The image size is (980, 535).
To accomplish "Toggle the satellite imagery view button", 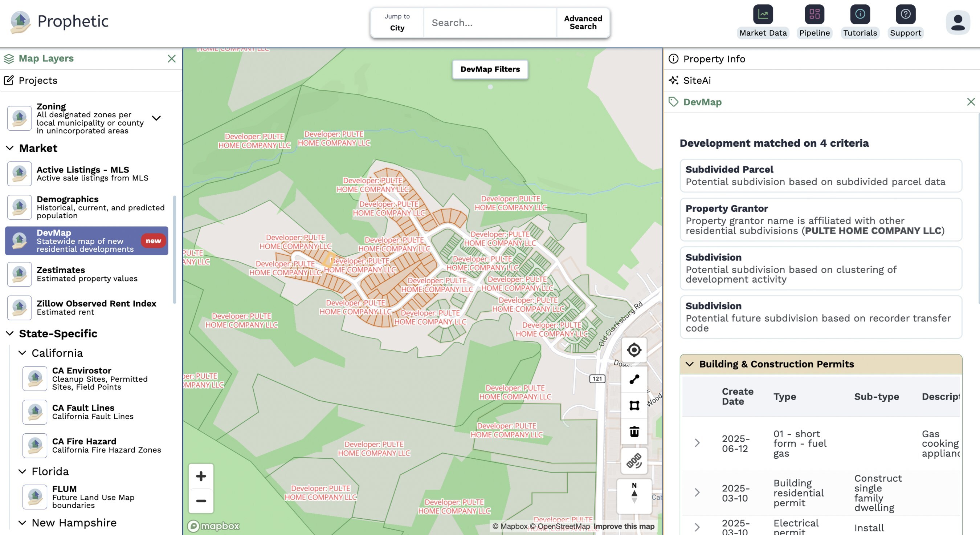I will [634, 461].
